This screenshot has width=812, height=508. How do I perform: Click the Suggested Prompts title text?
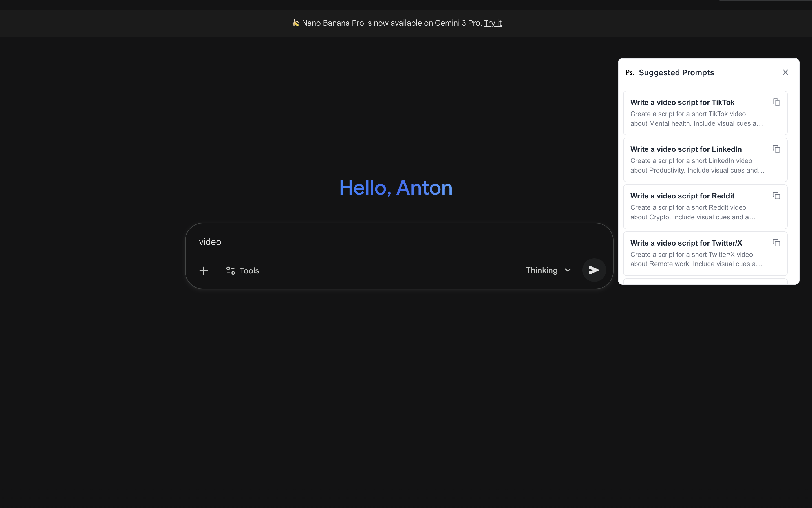676,72
